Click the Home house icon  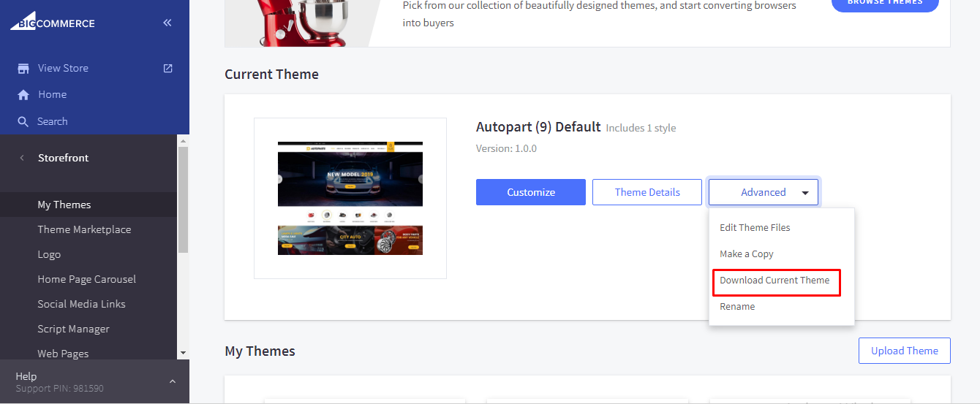click(23, 95)
